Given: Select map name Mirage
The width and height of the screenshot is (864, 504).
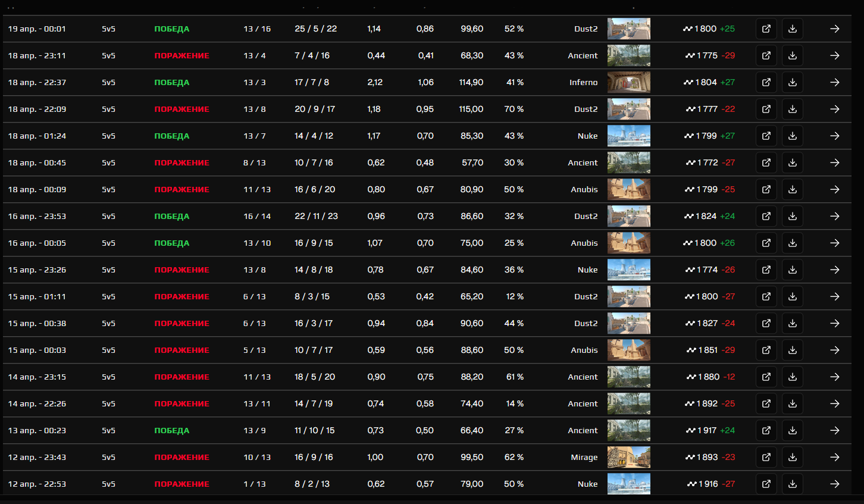Looking at the screenshot, I should [x=584, y=457].
